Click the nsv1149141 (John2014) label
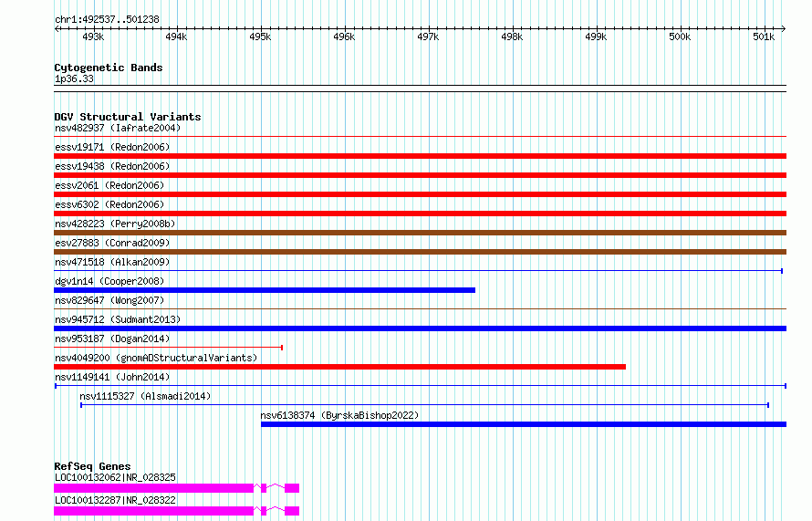 pos(112,377)
